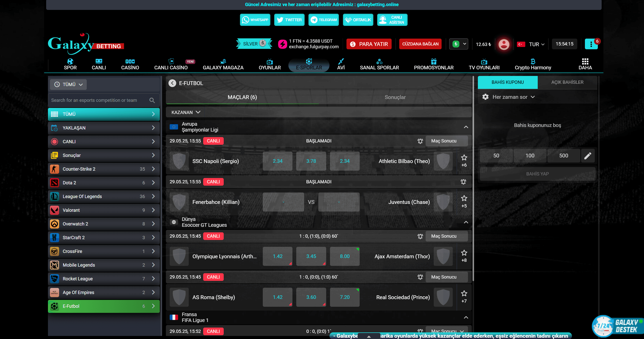The width and height of the screenshot is (644, 339).
Task: Switch to the AÇIK BAHİSLER tab
Action: pyautogui.click(x=567, y=82)
